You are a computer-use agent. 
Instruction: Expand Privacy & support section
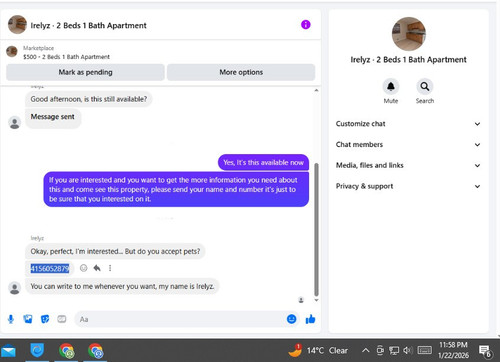(x=408, y=186)
